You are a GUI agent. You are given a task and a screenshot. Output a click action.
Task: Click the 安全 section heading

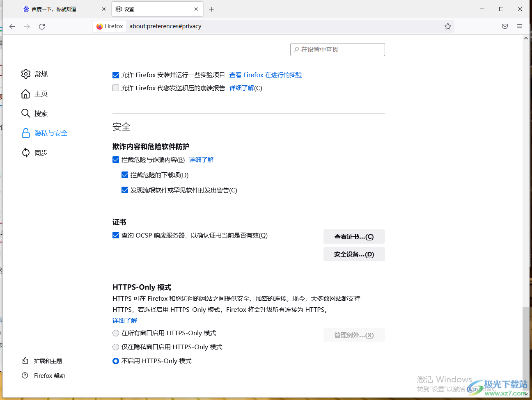pos(122,127)
